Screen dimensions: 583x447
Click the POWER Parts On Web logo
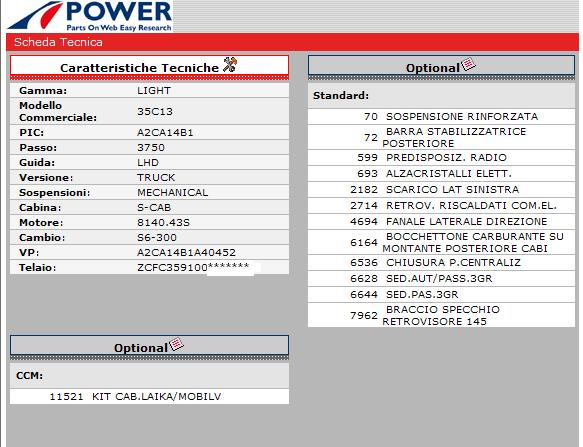tap(90, 16)
